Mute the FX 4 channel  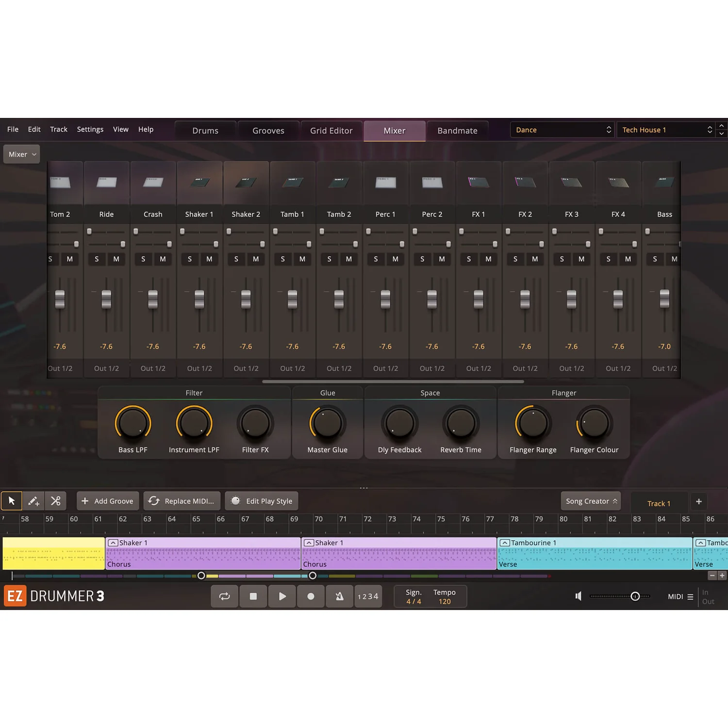(x=628, y=259)
